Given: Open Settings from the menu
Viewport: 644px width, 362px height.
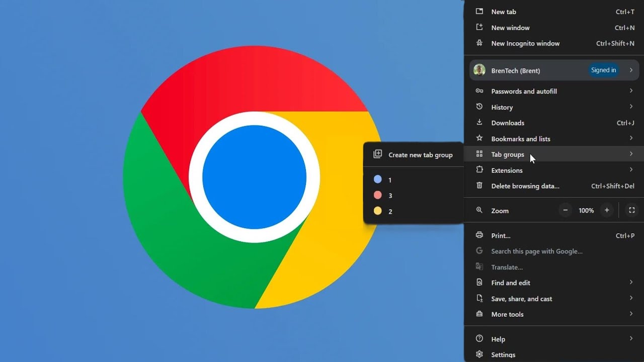Looking at the screenshot, I should 554,354.
